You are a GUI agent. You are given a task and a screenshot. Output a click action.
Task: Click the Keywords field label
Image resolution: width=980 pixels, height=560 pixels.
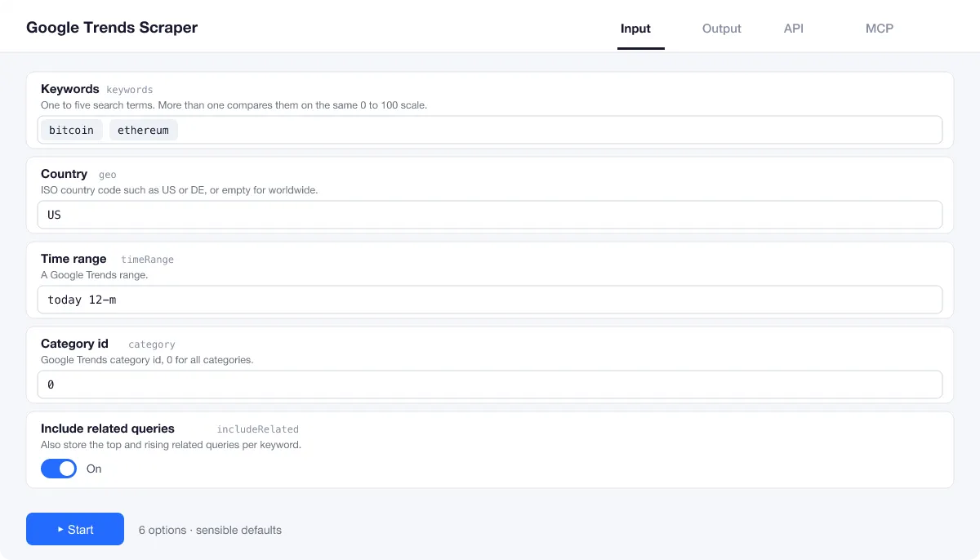click(70, 89)
